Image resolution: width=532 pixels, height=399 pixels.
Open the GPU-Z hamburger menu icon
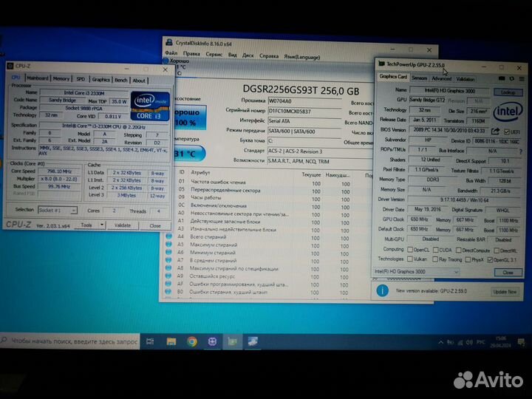[x=522, y=79]
